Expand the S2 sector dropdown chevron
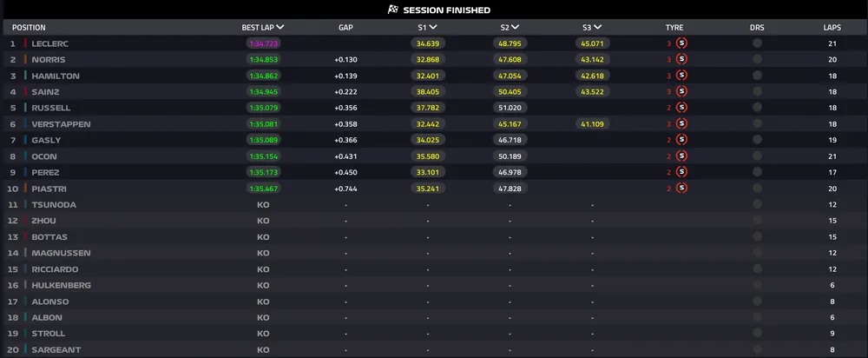Viewport: 868px width, 358px height. (x=516, y=27)
